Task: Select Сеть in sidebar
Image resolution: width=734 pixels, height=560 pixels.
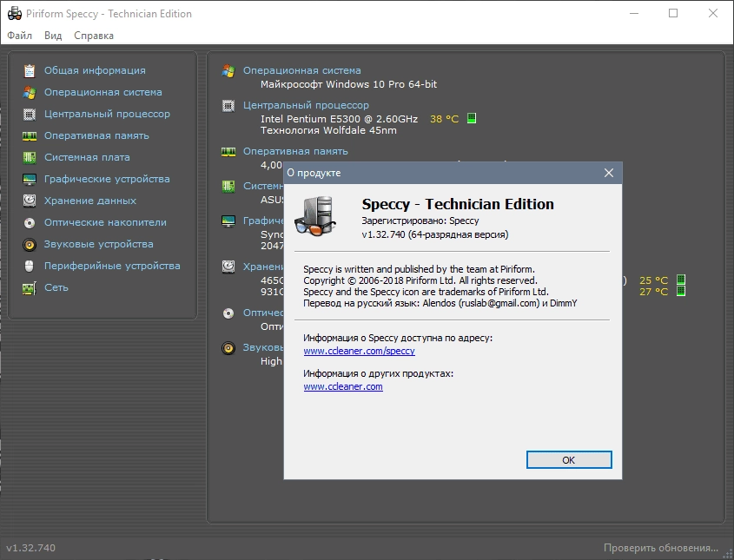Action: point(56,287)
